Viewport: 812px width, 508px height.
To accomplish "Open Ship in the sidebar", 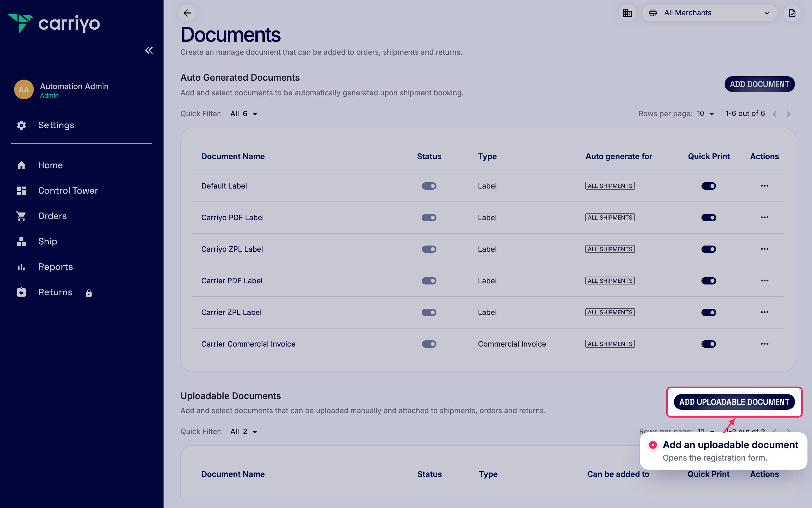I will coord(47,242).
